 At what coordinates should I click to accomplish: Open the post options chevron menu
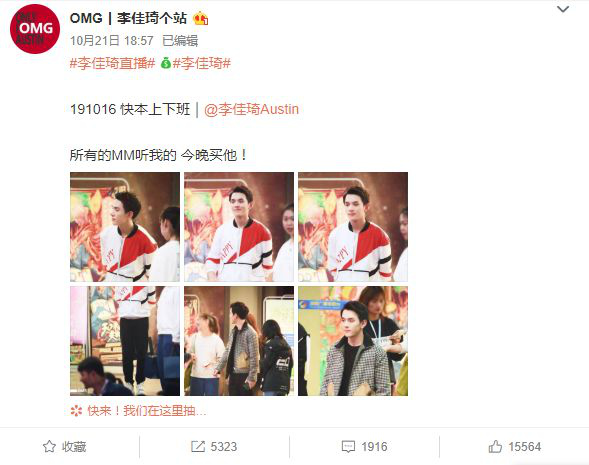562,9
